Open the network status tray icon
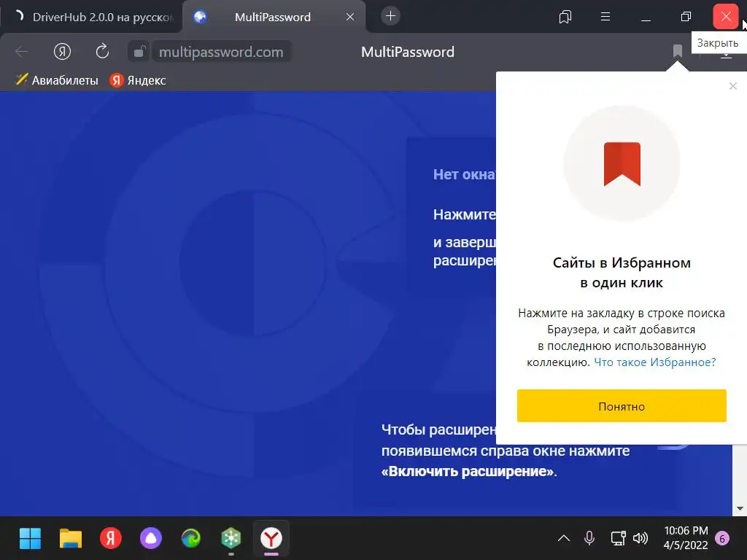 [618, 539]
